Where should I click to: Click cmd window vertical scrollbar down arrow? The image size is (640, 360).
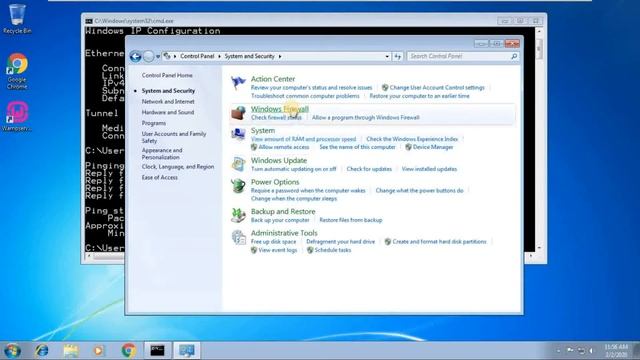coord(539,247)
